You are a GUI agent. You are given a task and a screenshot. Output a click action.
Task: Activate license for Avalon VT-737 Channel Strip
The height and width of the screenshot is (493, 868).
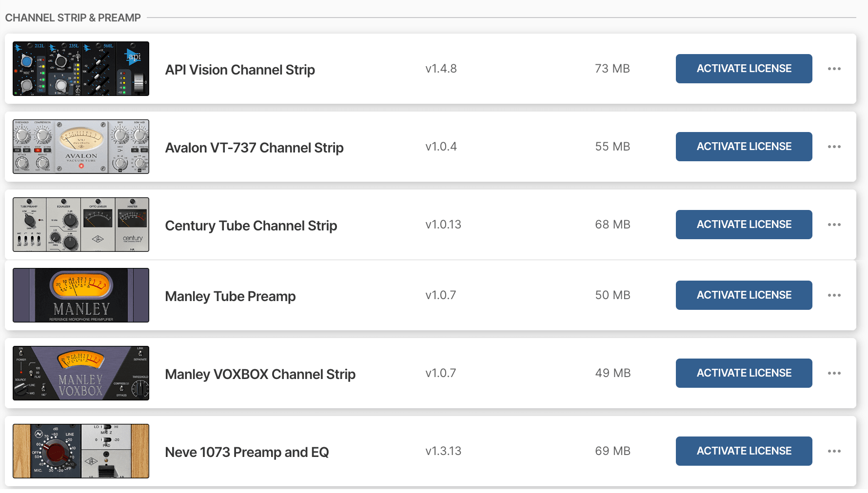[744, 147]
